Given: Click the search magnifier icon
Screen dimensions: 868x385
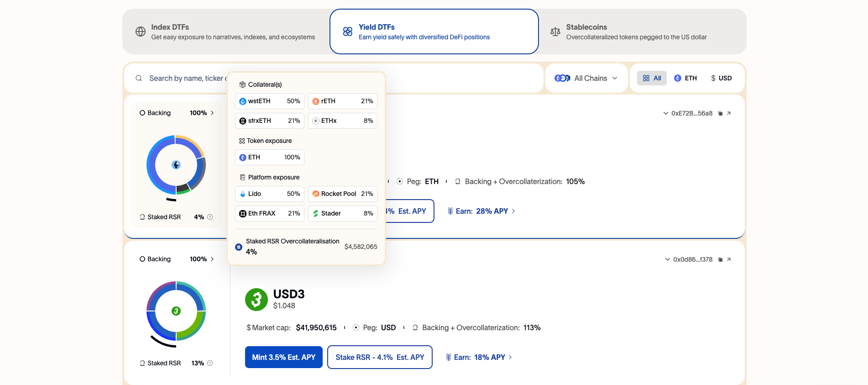Looking at the screenshot, I should click(x=139, y=78).
